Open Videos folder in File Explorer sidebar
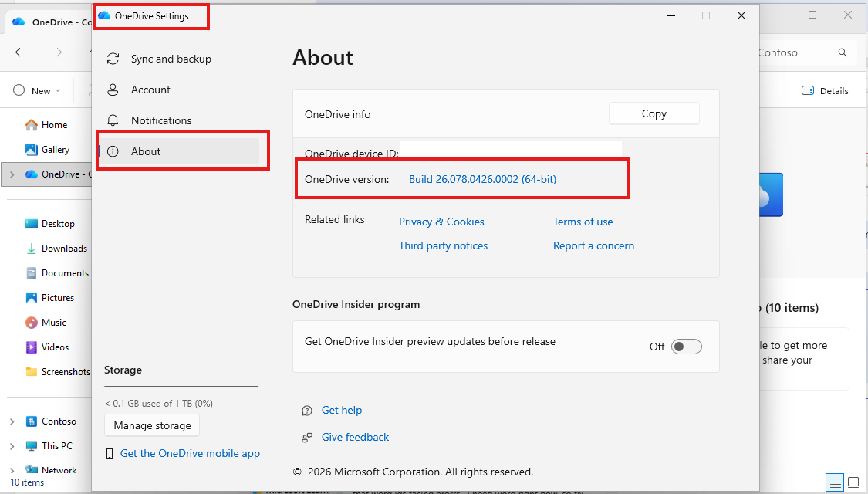 tap(55, 347)
